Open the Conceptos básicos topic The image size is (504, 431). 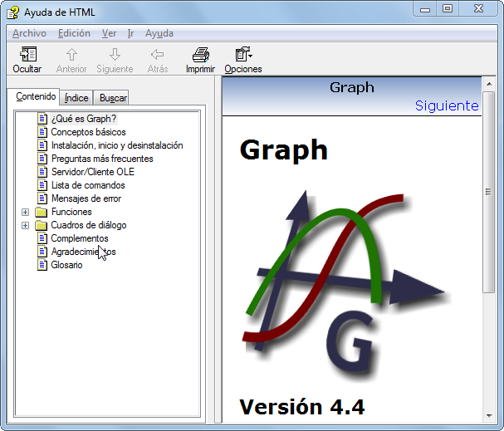point(88,132)
